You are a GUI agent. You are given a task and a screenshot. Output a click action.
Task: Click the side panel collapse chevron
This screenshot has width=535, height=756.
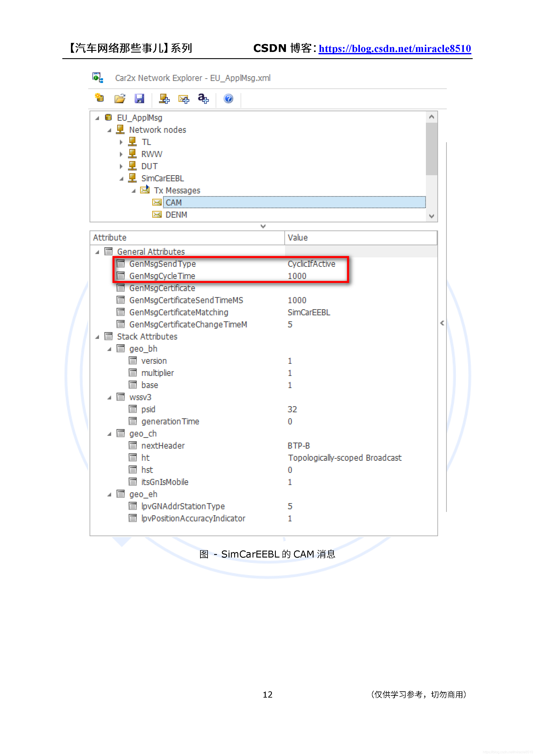(x=442, y=323)
